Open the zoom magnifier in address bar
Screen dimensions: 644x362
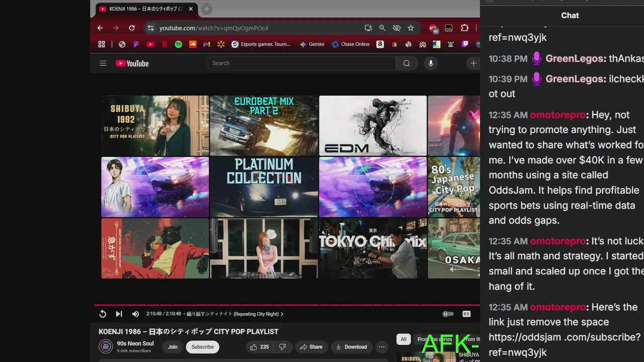(382, 28)
